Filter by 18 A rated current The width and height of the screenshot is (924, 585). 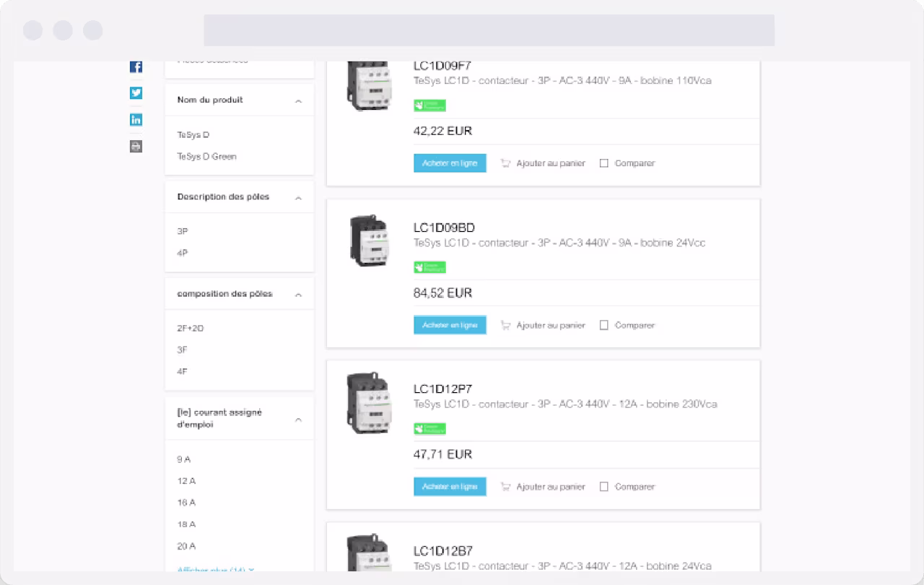pyautogui.click(x=186, y=524)
